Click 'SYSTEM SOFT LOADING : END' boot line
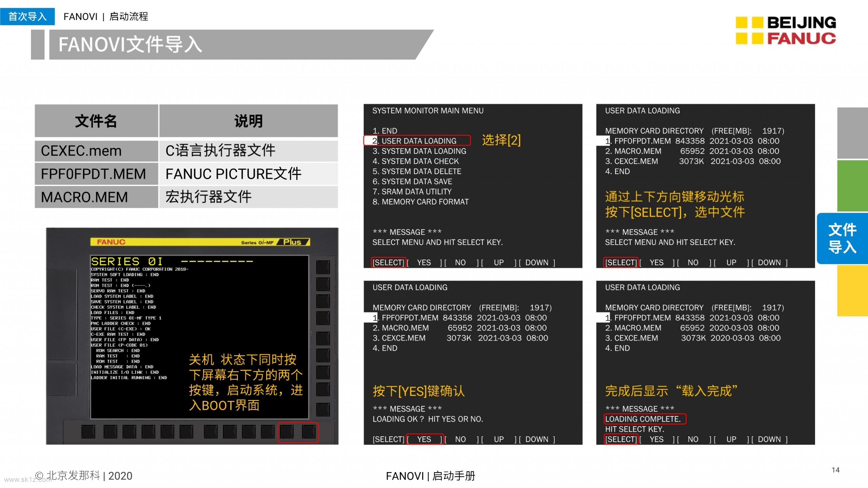This screenshot has height=488, width=868. [x=124, y=274]
